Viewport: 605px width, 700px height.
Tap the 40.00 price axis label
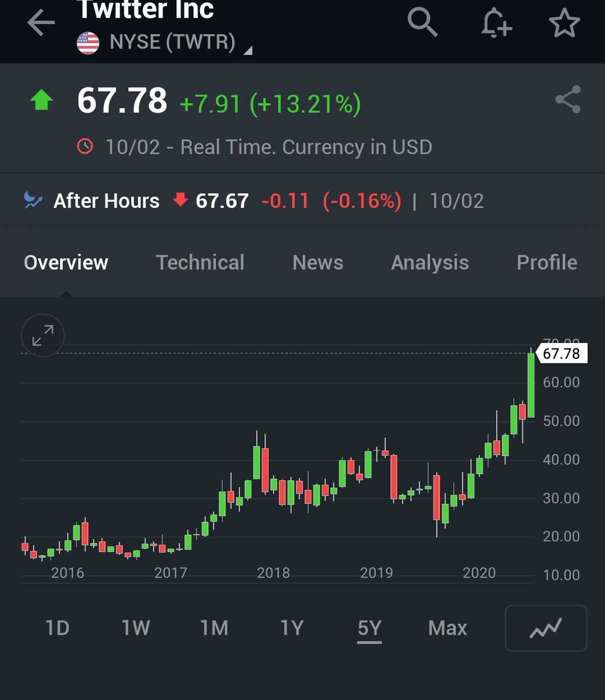coord(561,460)
